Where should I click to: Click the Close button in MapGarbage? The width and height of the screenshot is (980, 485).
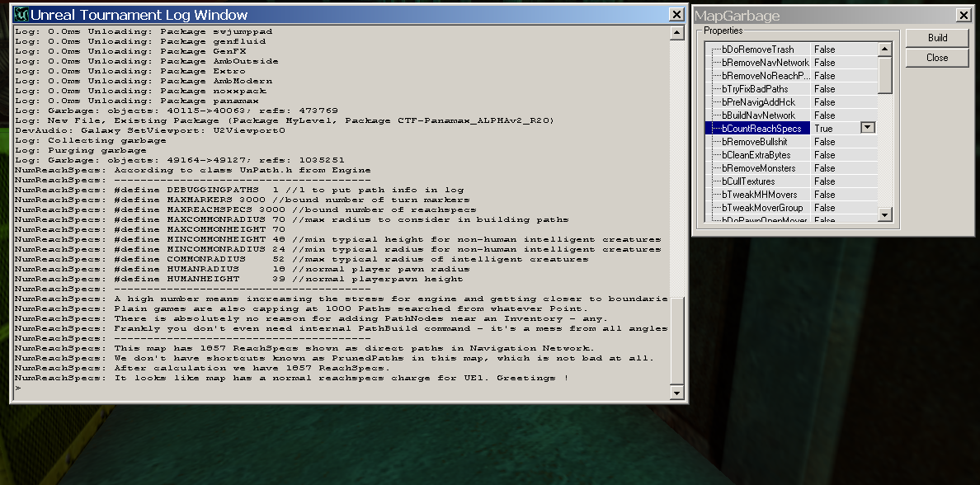coord(937,58)
